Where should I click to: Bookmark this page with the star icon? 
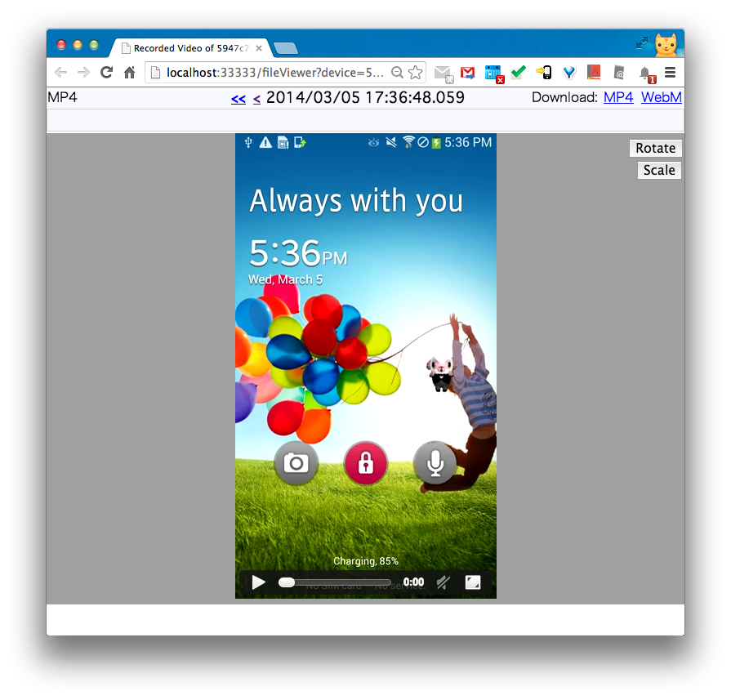[415, 72]
